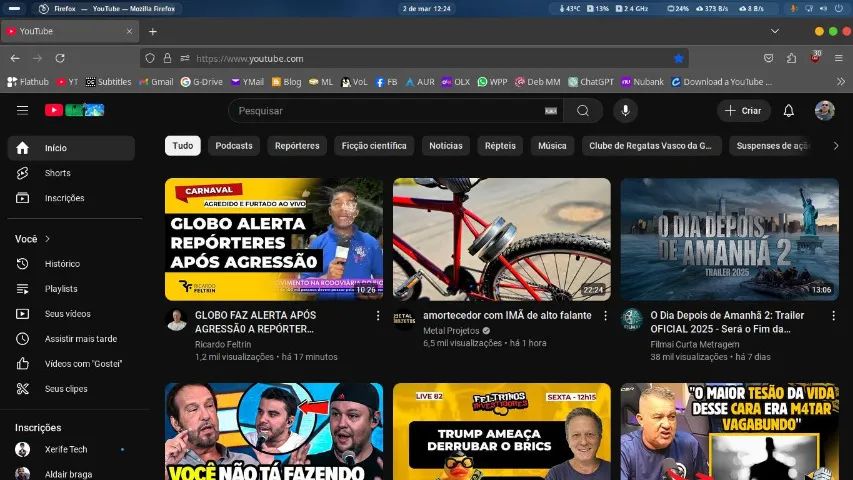This screenshot has height=480, width=853.
Task: Click the Criar button
Action: (743, 111)
